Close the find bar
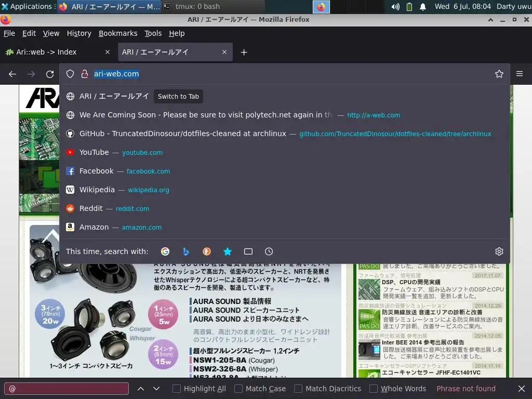The height and width of the screenshot is (399, 532). click(x=522, y=389)
